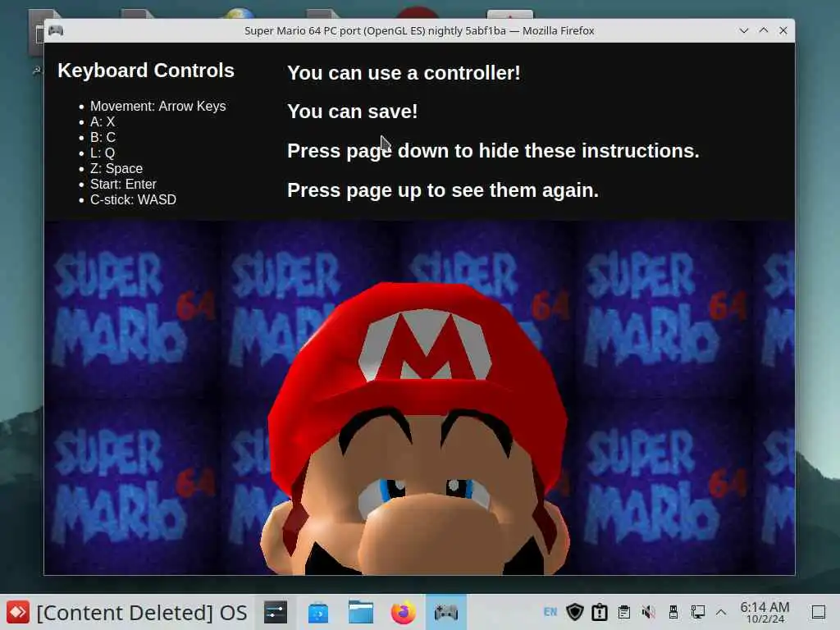Click the "You can save!" text
840x630 pixels.
[353, 112]
